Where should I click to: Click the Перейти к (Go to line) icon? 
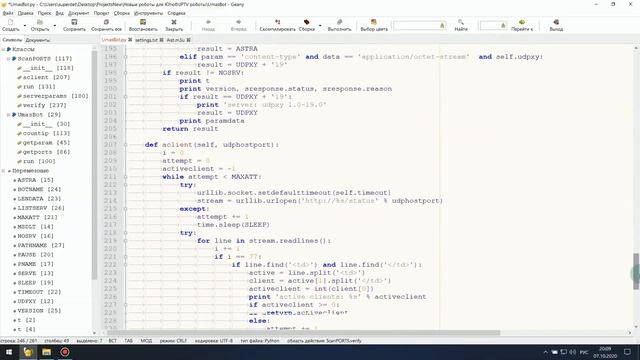[522, 22]
